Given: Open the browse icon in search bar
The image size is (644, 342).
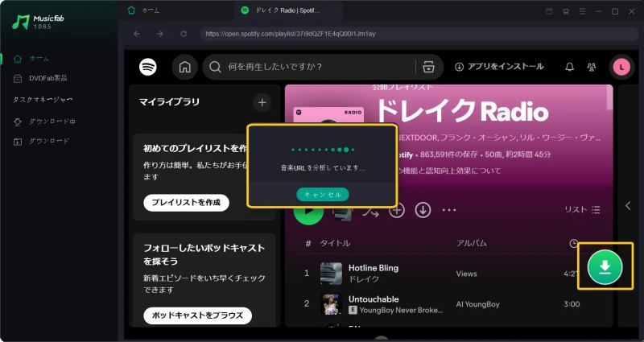Looking at the screenshot, I should (x=428, y=67).
